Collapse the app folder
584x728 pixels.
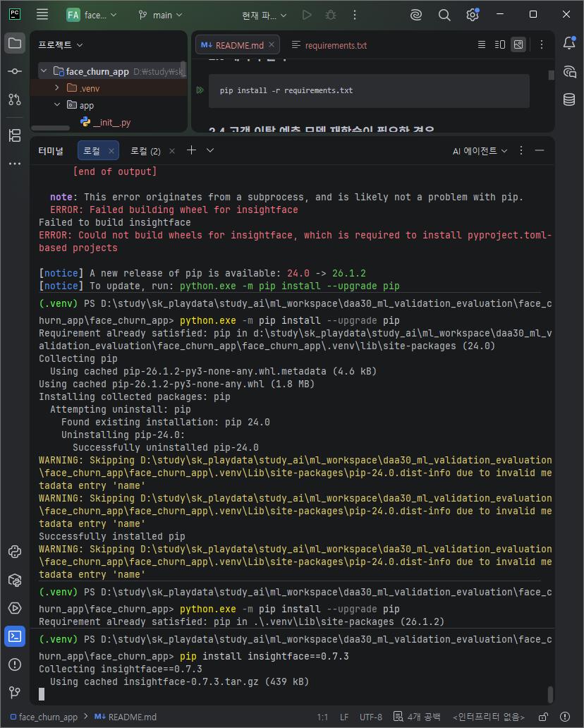pos(57,105)
